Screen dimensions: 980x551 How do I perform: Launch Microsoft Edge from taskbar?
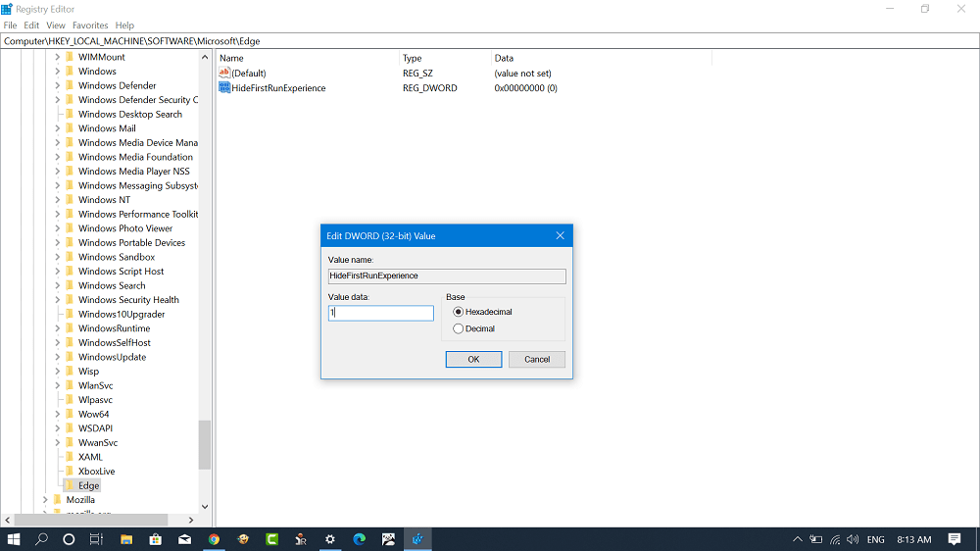point(360,539)
